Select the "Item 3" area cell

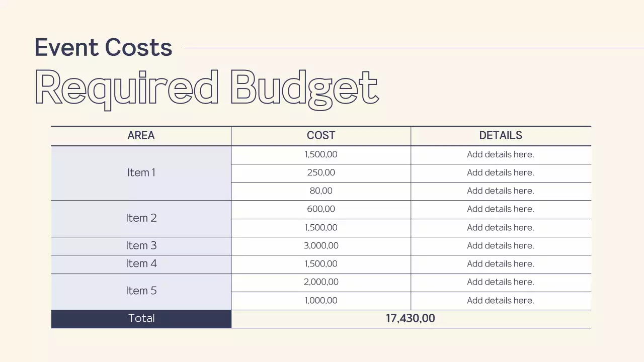[141, 245]
